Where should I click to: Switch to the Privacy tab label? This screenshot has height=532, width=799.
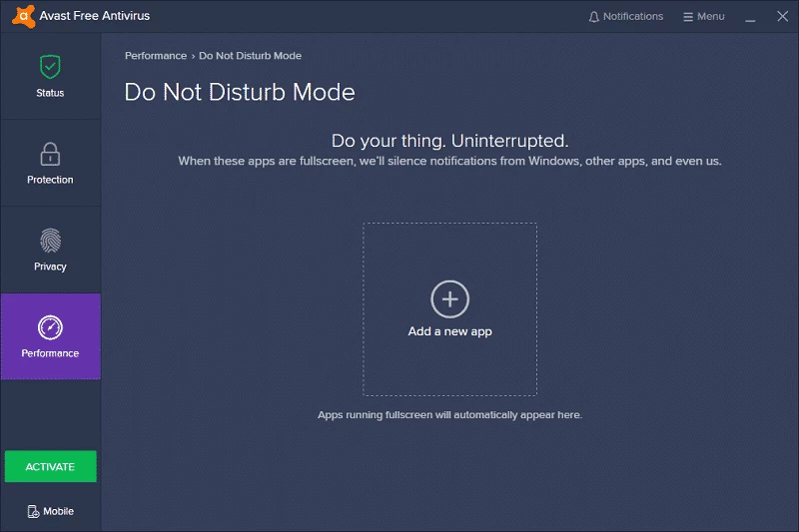50,266
